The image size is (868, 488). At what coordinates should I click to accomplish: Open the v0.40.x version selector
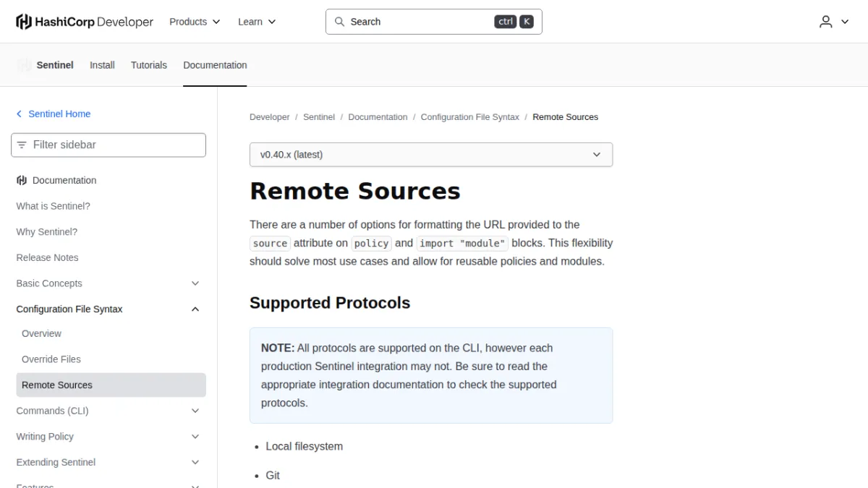(x=431, y=155)
